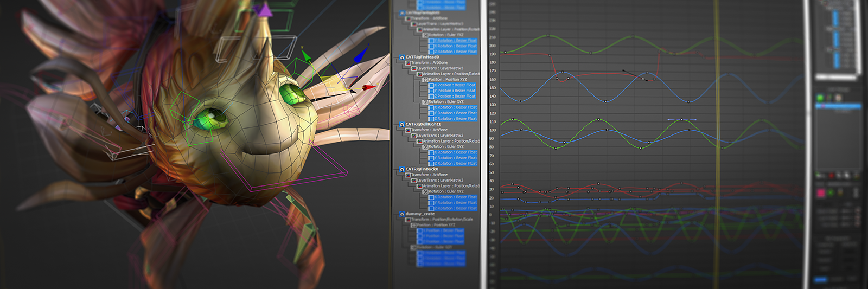Click Rotation : Euler XYZ icon under CATRigFinHead0
The image size is (868, 289).
pos(425,102)
